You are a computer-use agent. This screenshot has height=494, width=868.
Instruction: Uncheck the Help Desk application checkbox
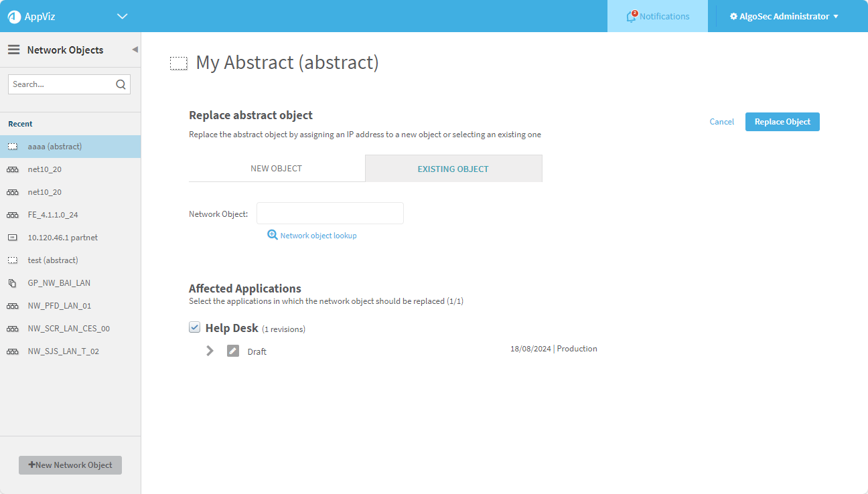coord(195,327)
